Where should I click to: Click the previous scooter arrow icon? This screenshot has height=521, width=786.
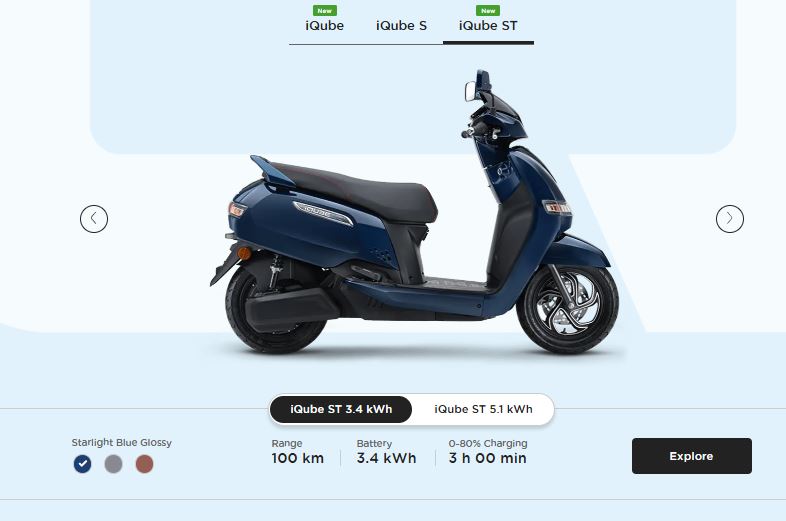click(94, 219)
